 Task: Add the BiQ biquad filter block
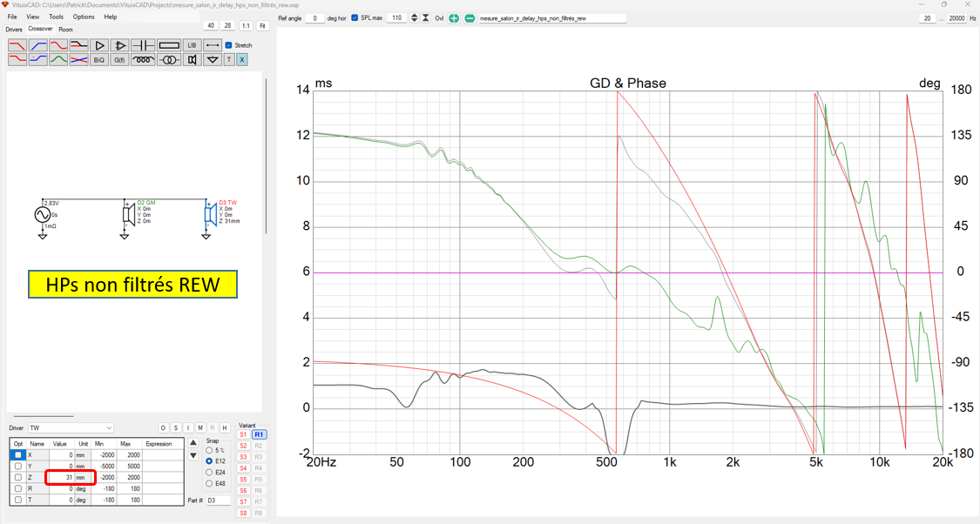coord(99,60)
